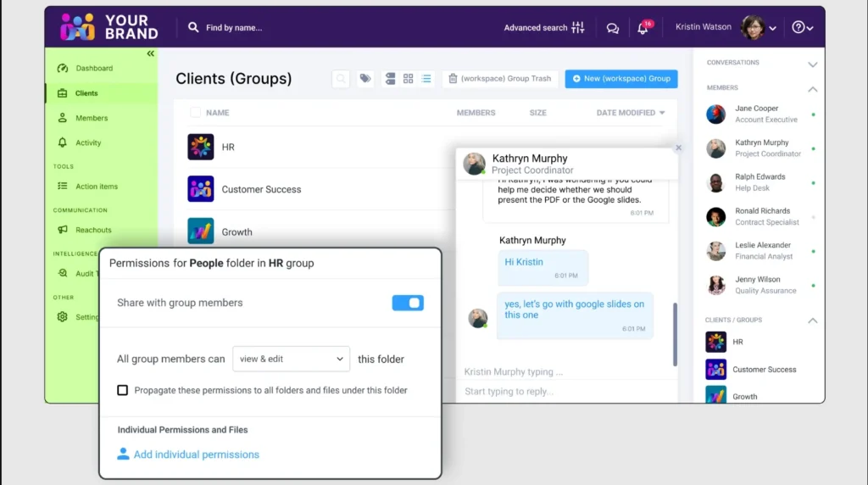Tick the select-all checkbox beside NAME
868x485 pixels.
point(196,113)
